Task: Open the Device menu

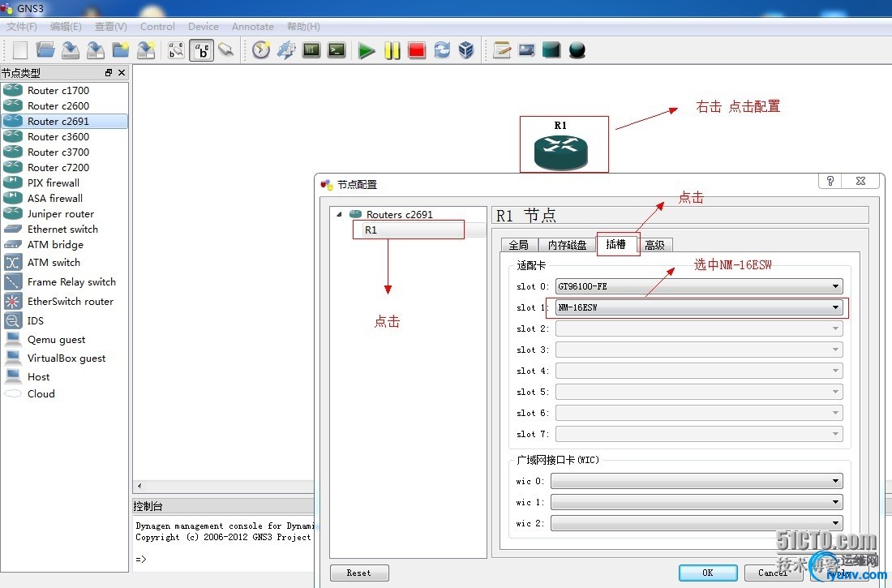Action: pyautogui.click(x=203, y=26)
